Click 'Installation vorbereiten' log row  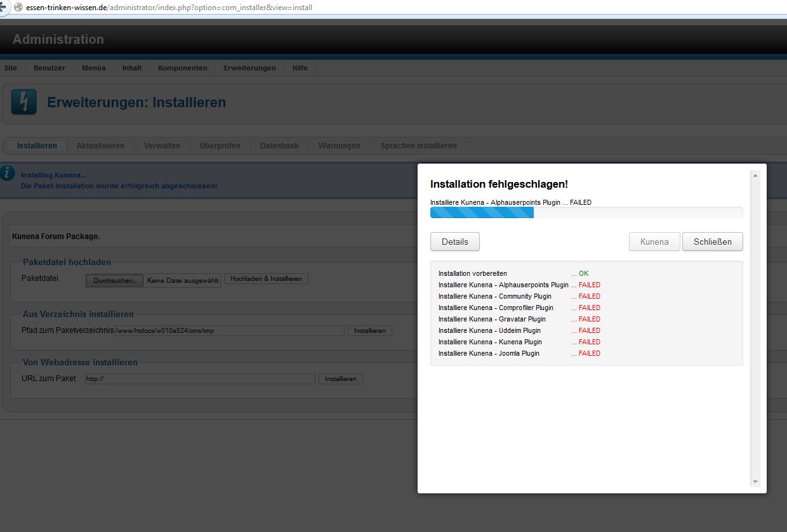coord(473,273)
